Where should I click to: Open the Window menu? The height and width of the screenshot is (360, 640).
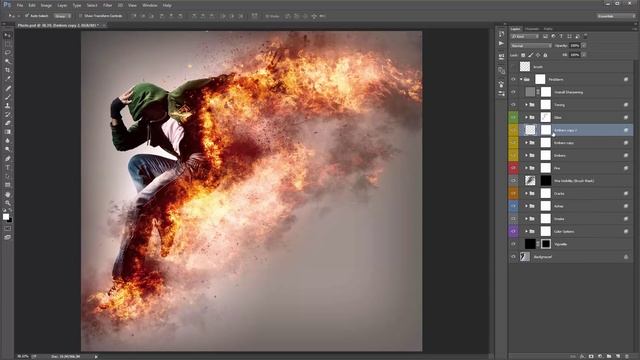coord(149,5)
